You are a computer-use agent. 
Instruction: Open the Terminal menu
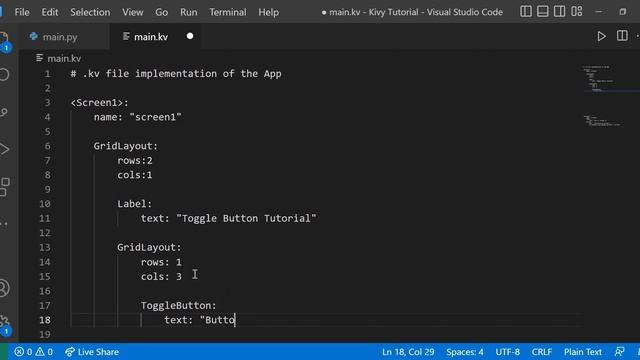click(228, 12)
